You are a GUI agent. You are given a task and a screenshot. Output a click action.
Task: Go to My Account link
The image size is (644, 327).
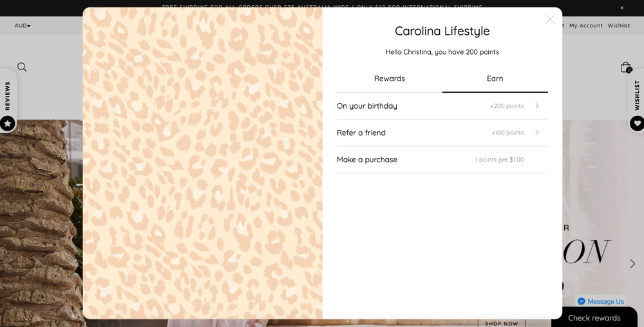coord(585,26)
